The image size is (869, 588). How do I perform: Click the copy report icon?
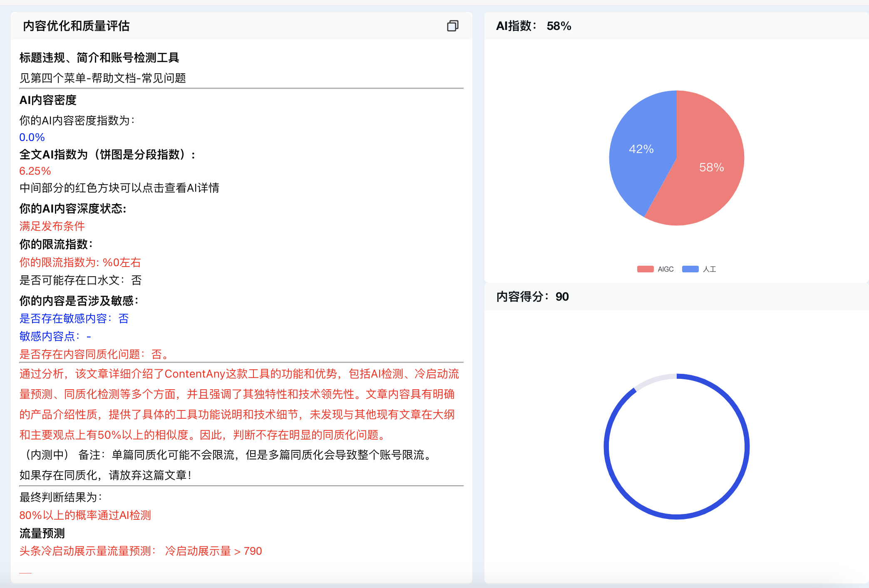coord(453,26)
